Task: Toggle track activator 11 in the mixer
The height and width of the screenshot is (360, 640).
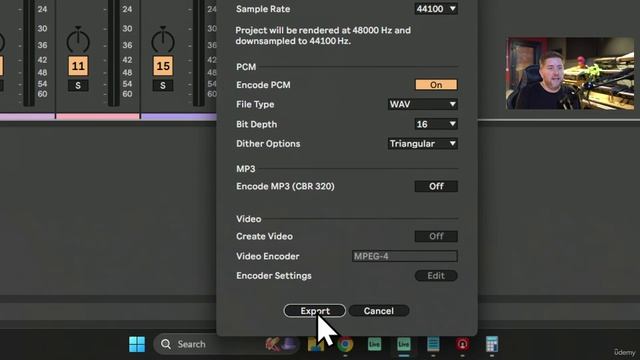Action: (78, 66)
